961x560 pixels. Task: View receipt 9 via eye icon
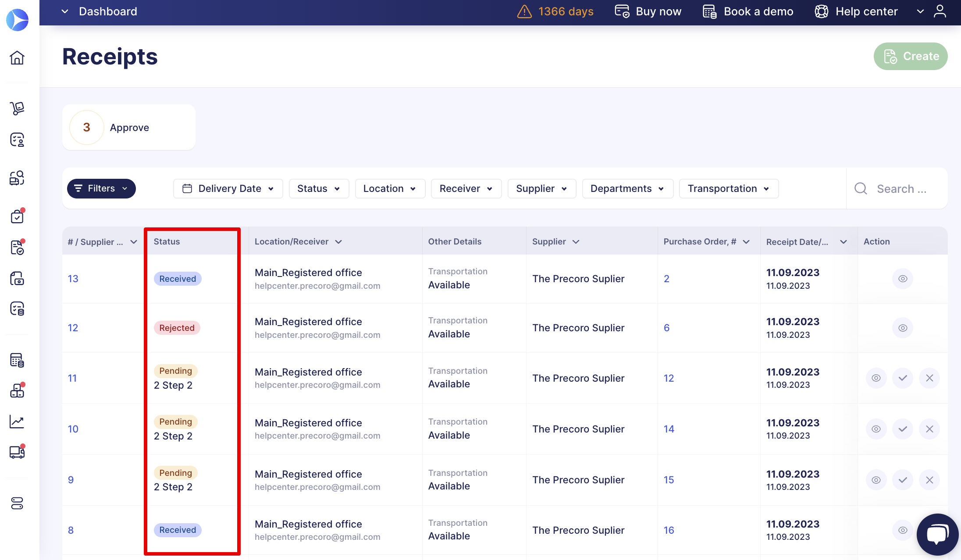[x=876, y=480]
